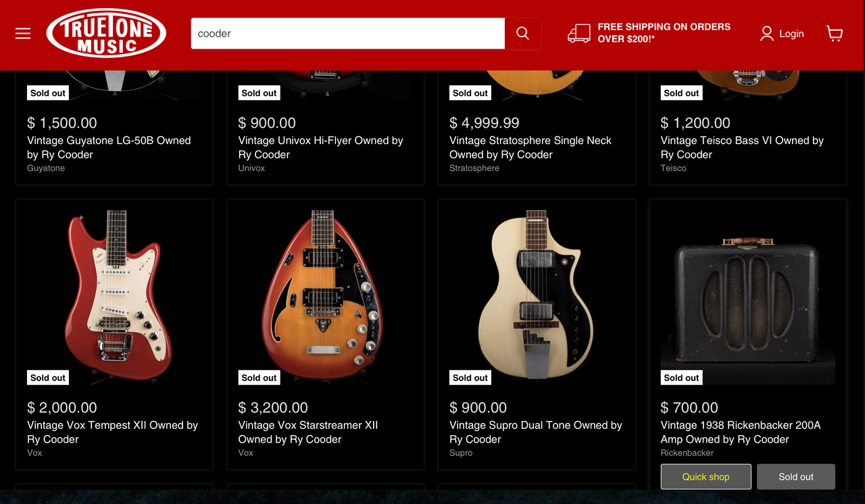Open Vintage 1938 Rickenbacker 200A Amp title
Viewport: 865px width, 504px height.
pyautogui.click(x=741, y=432)
